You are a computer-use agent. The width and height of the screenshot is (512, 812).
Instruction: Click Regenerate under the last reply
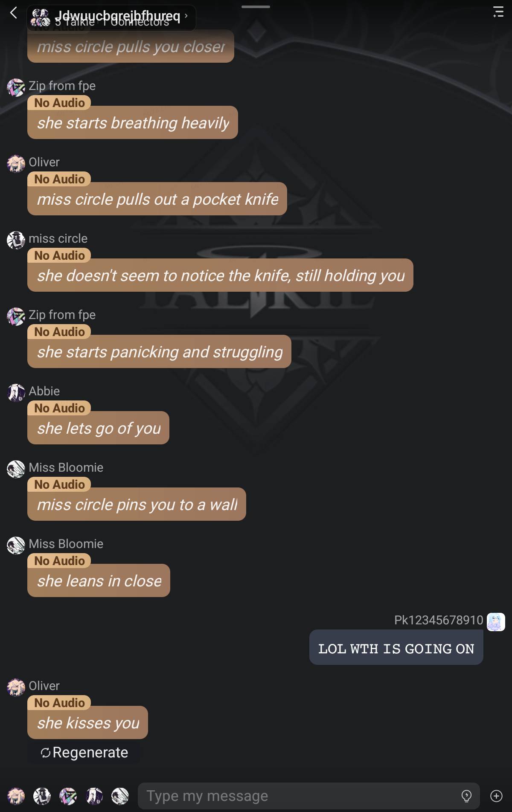[84, 753]
